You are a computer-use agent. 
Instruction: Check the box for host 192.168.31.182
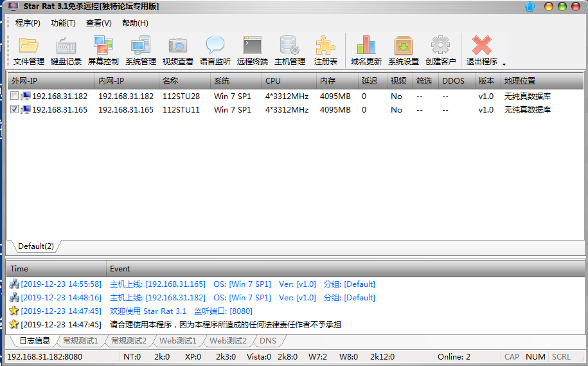(x=14, y=96)
